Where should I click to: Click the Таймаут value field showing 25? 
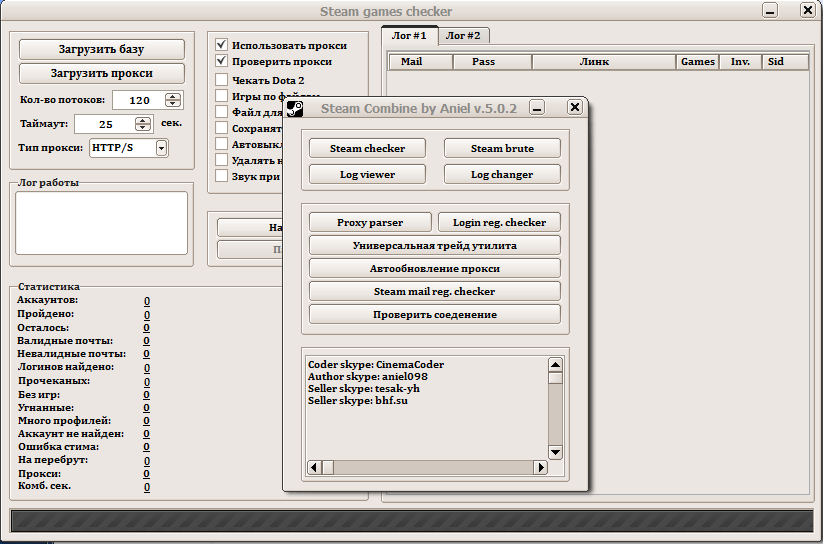(105, 124)
